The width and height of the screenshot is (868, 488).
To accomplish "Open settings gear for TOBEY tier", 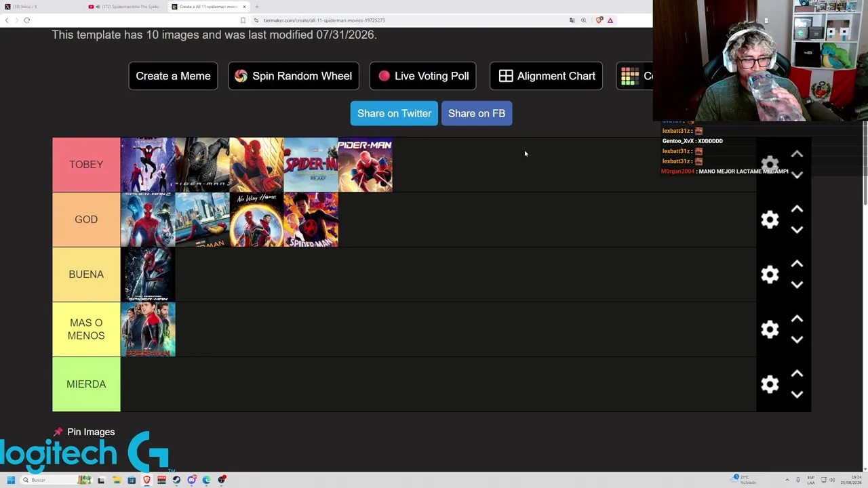I will point(770,165).
